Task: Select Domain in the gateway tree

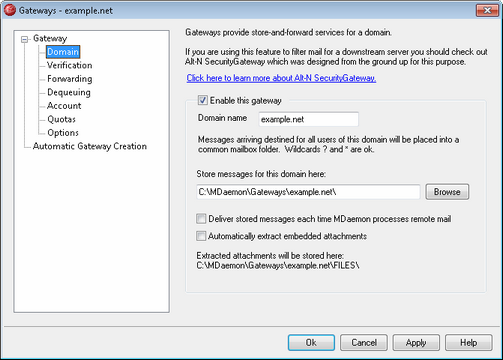Action: tap(63, 52)
